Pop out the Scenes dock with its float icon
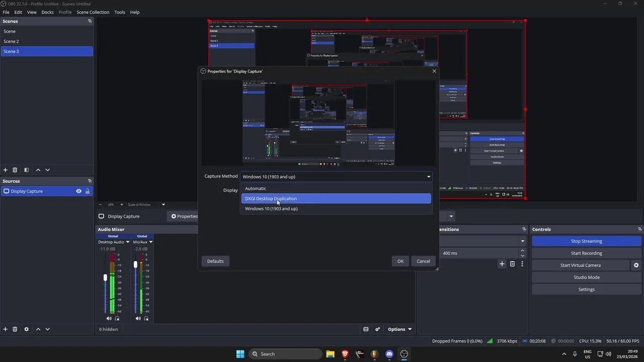644x362 pixels. click(90, 21)
